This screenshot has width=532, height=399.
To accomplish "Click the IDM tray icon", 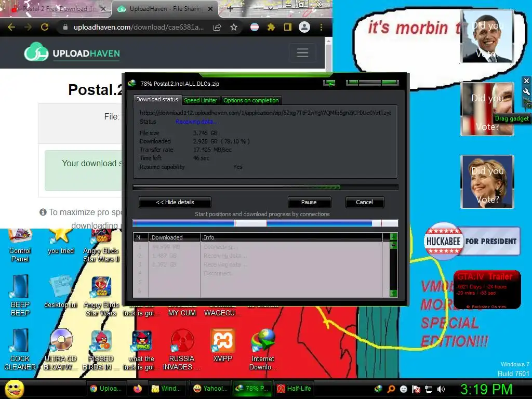I will pos(378,389).
